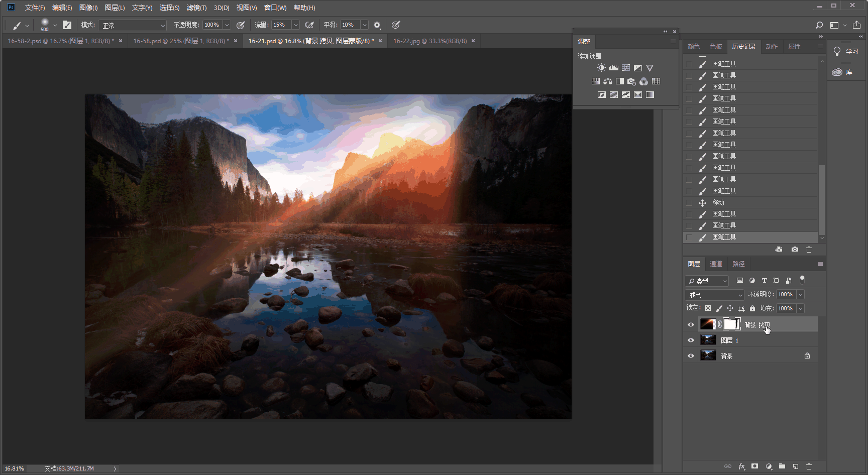Open the 滤镜(T) menu
Image resolution: width=868 pixels, height=475 pixels.
coord(196,8)
